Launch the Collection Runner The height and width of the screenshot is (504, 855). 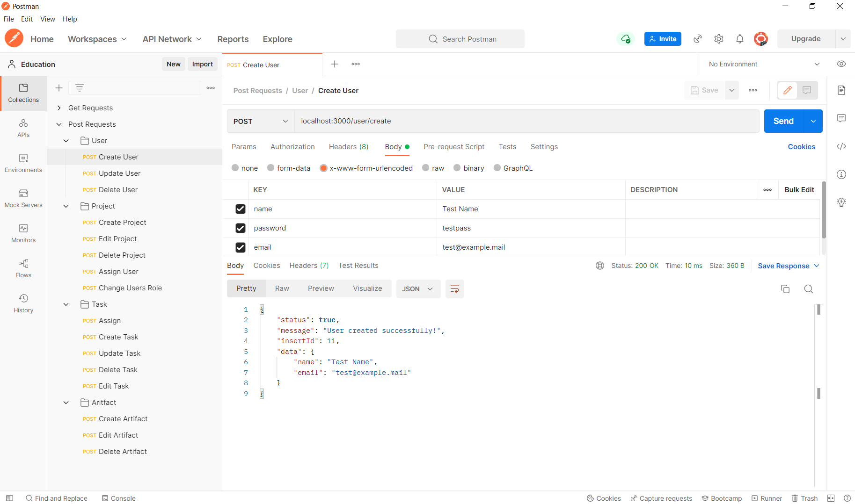pyautogui.click(x=767, y=498)
